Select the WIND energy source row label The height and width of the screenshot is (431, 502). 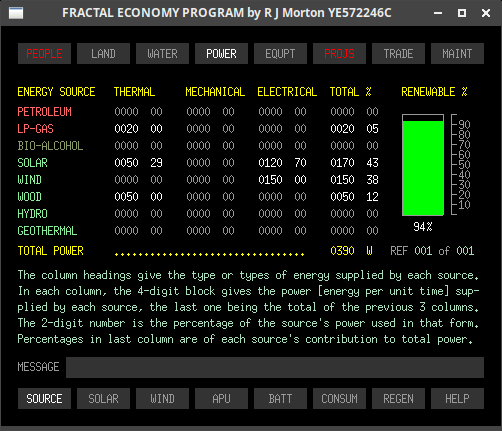[x=29, y=180]
